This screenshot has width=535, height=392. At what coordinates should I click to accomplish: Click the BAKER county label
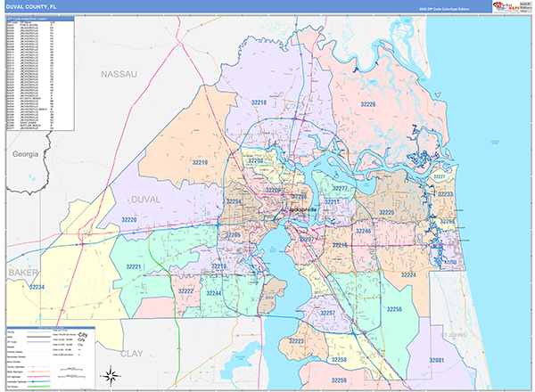click(23, 273)
